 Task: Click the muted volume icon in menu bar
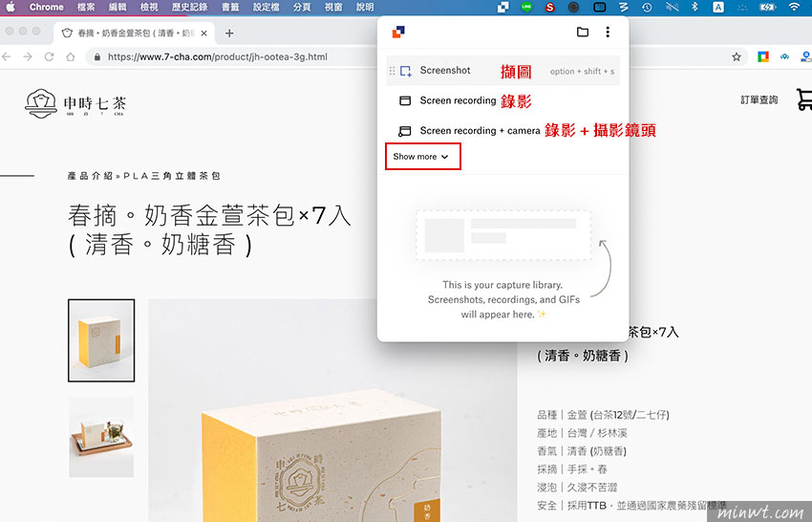click(672, 7)
